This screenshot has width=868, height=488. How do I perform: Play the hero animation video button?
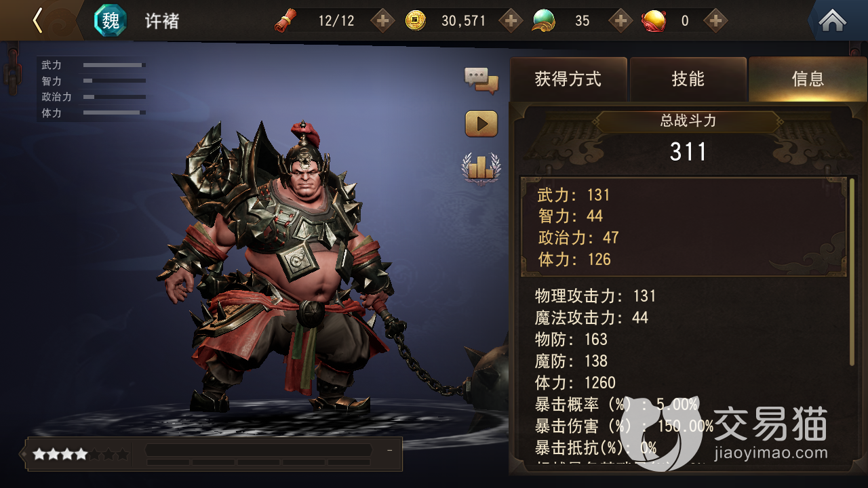pyautogui.click(x=481, y=124)
